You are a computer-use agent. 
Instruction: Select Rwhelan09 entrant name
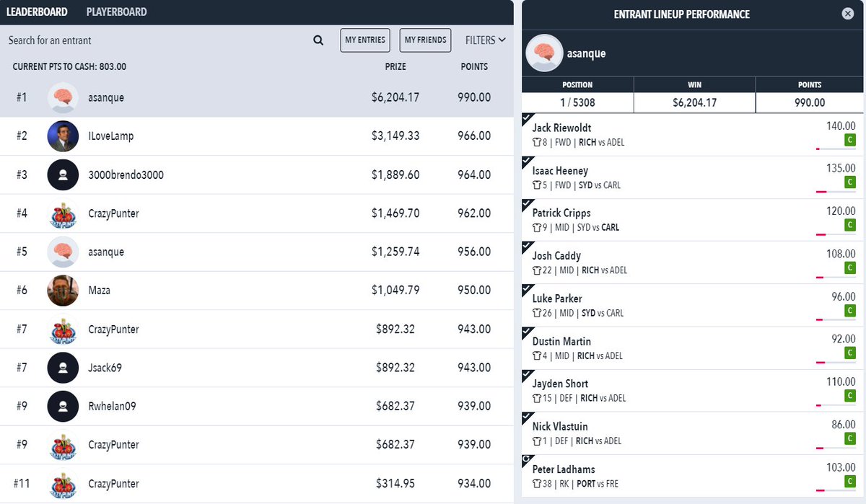click(x=113, y=406)
